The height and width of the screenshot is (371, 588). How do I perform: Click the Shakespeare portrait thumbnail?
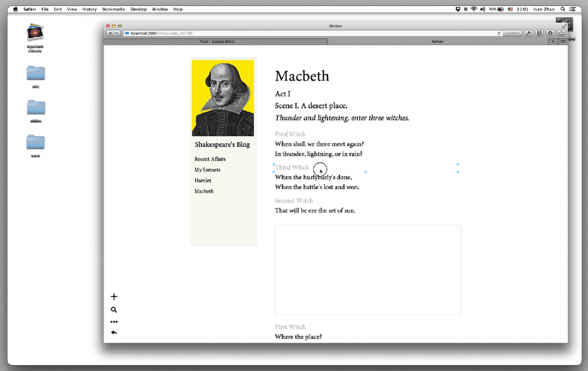click(x=223, y=98)
